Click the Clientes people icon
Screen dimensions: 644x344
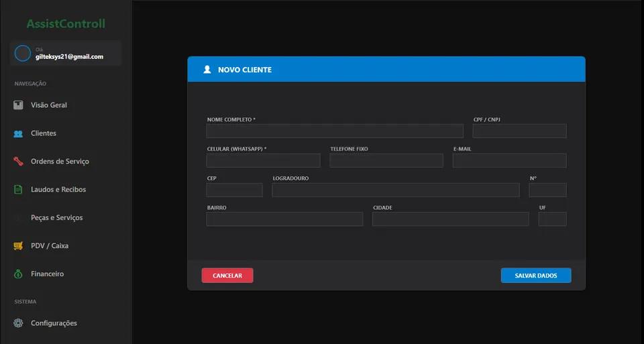[18, 133]
